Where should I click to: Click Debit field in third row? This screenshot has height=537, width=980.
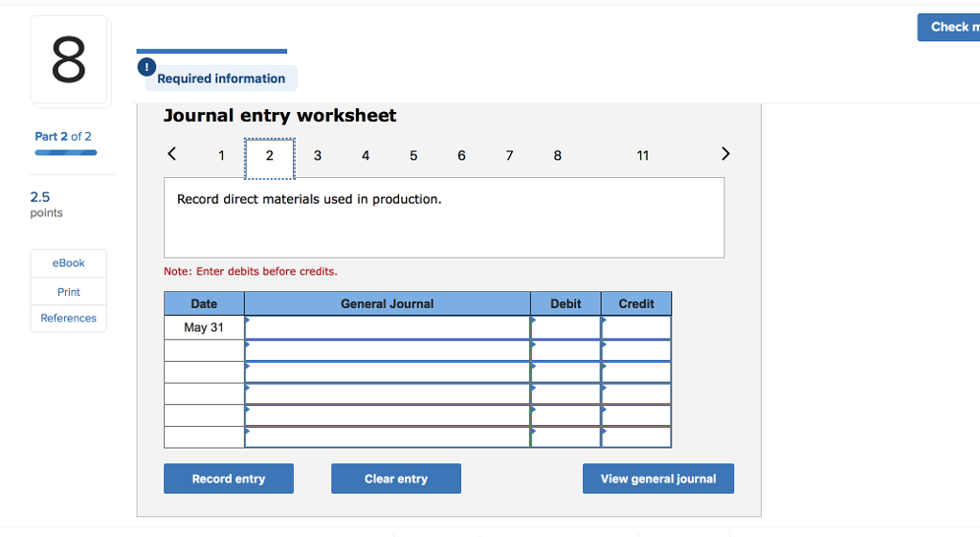click(566, 372)
